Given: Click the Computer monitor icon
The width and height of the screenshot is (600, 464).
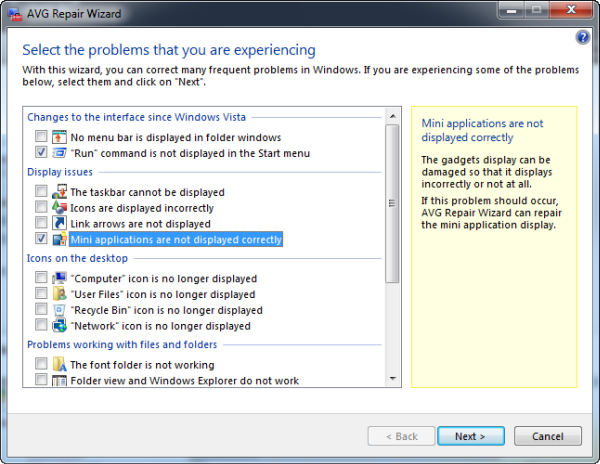Looking at the screenshot, I should [59, 278].
